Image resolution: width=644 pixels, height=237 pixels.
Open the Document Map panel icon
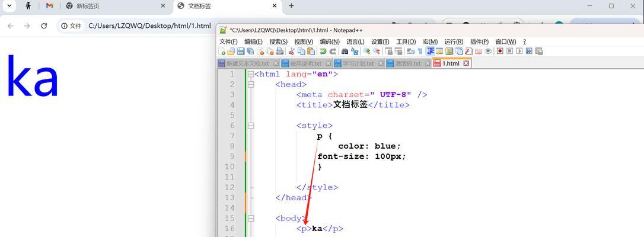point(449,52)
